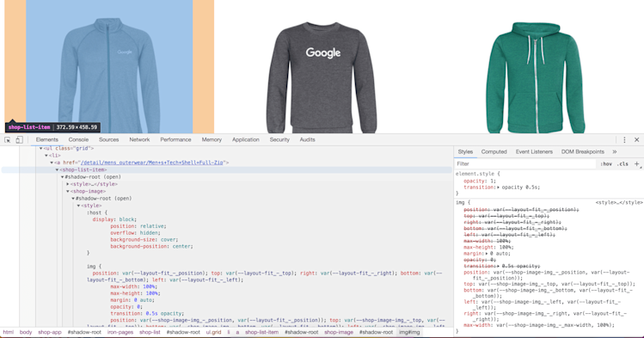Toggle the :hov element state button
This screenshot has height=338, width=644.
tap(606, 164)
